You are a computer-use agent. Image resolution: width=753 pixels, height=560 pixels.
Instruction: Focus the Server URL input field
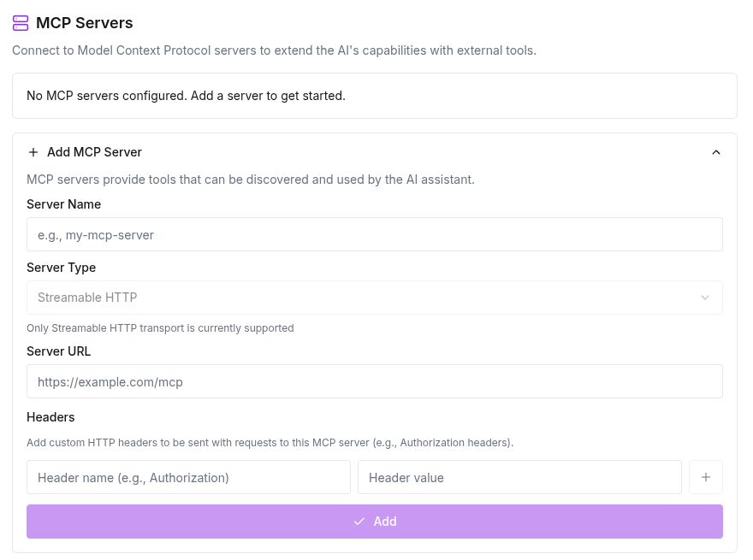(374, 381)
